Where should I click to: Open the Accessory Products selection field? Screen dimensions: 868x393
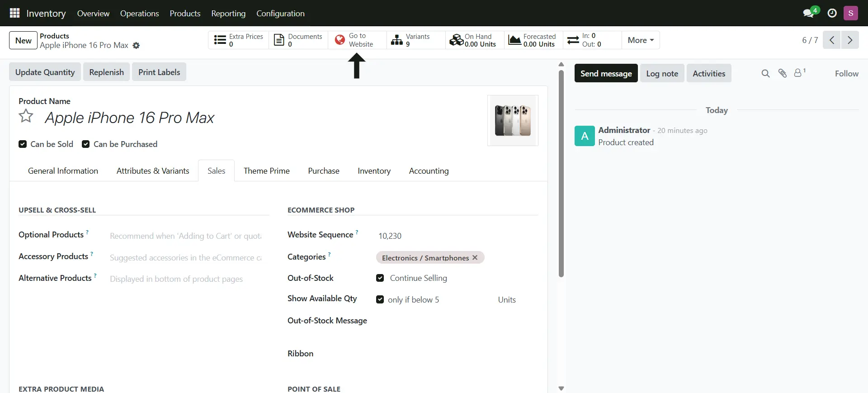tap(185, 257)
